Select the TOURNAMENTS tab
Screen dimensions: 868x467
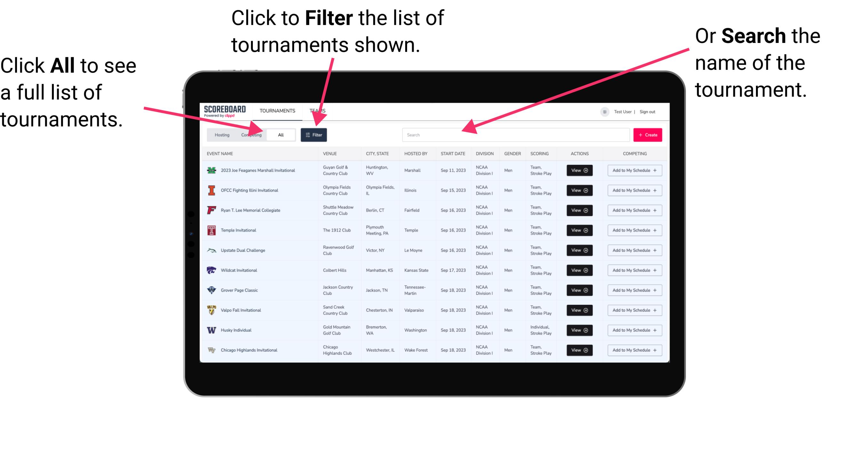(277, 110)
